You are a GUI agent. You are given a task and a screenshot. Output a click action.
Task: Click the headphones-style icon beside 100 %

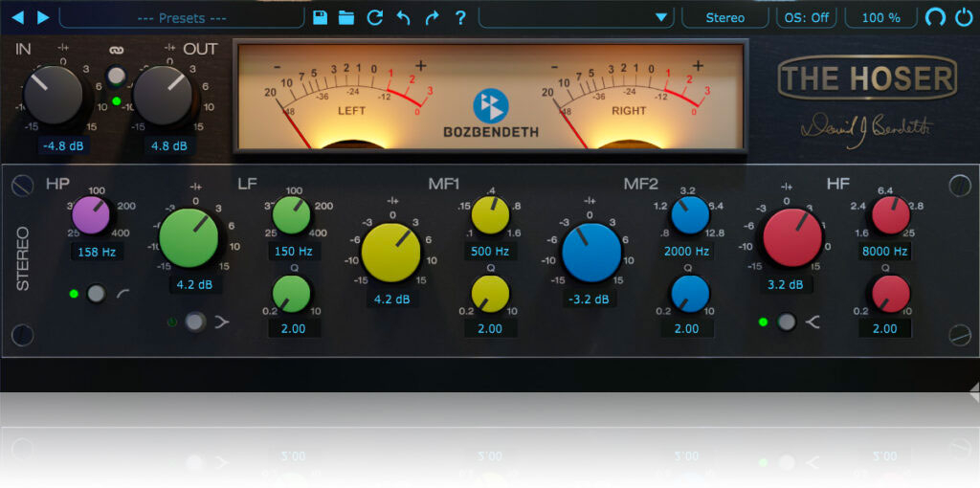pyautogui.click(x=935, y=17)
